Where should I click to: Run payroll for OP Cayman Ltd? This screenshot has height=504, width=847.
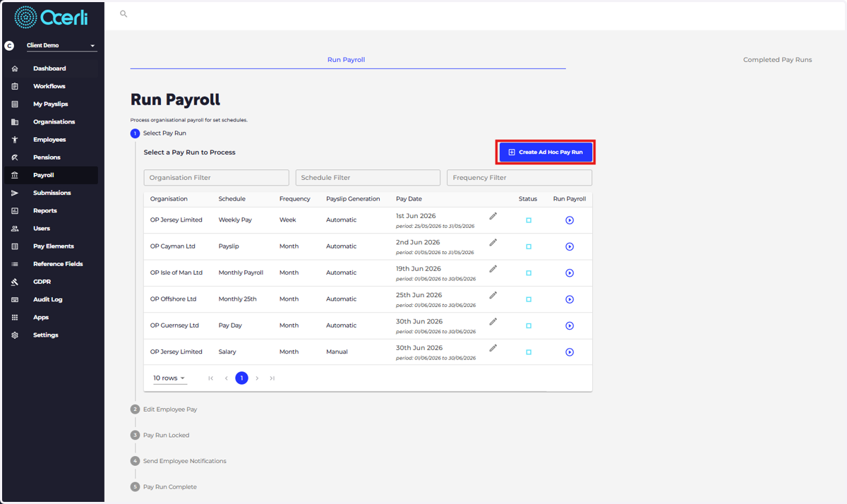(x=570, y=246)
